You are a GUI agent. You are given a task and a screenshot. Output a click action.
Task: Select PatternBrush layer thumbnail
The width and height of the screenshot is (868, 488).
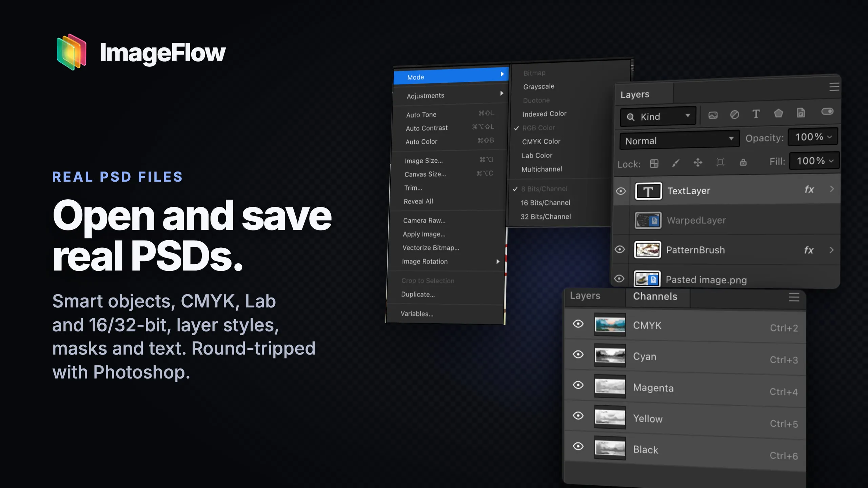tap(647, 250)
